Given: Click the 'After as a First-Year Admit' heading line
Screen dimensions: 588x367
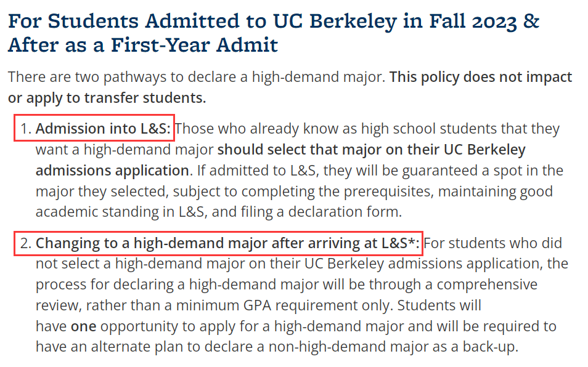Looking at the screenshot, I should (143, 46).
